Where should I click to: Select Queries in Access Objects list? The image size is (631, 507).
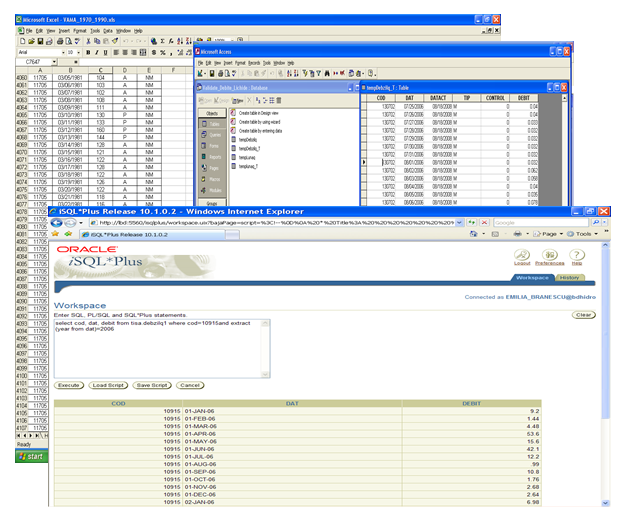pyautogui.click(x=212, y=135)
